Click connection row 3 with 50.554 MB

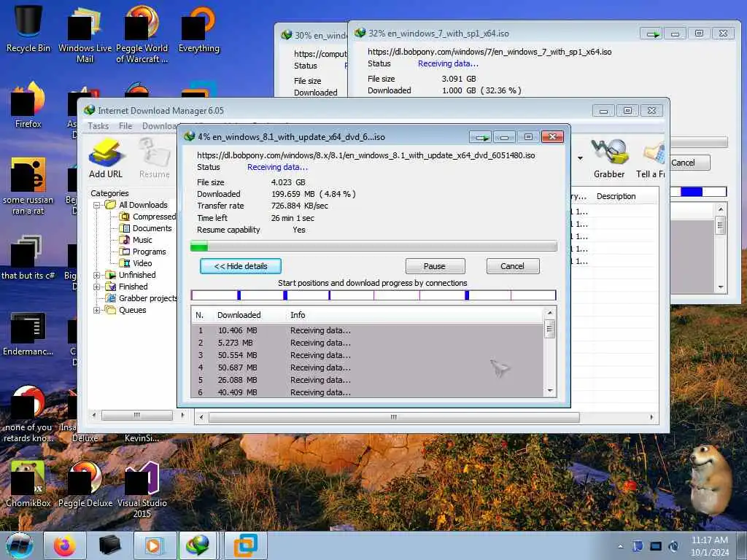coord(368,355)
